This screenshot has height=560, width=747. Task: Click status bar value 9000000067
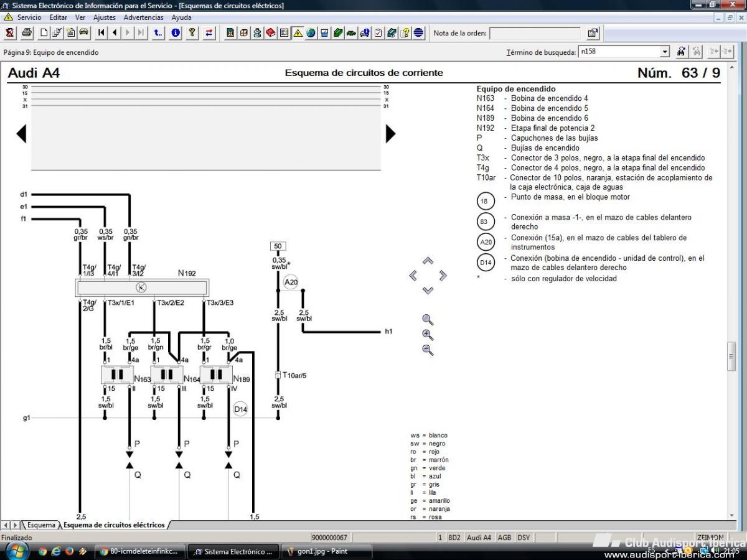coord(329,538)
